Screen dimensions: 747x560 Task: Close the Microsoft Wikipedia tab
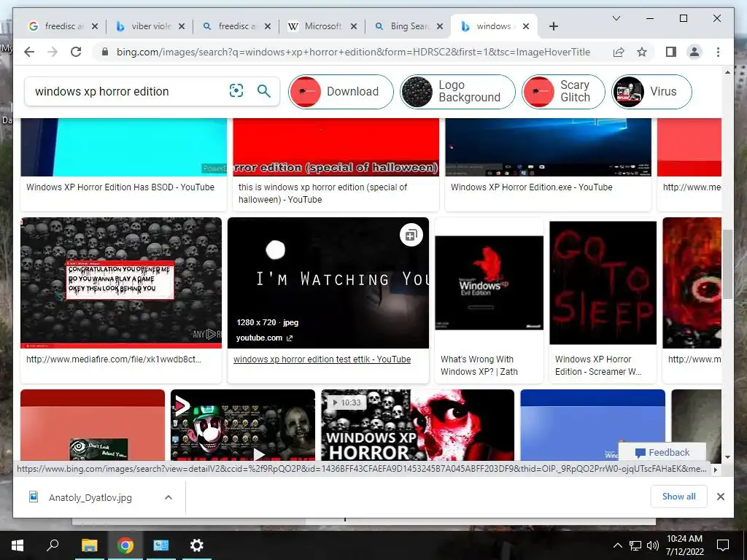pyautogui.click(x=354, y=27)
